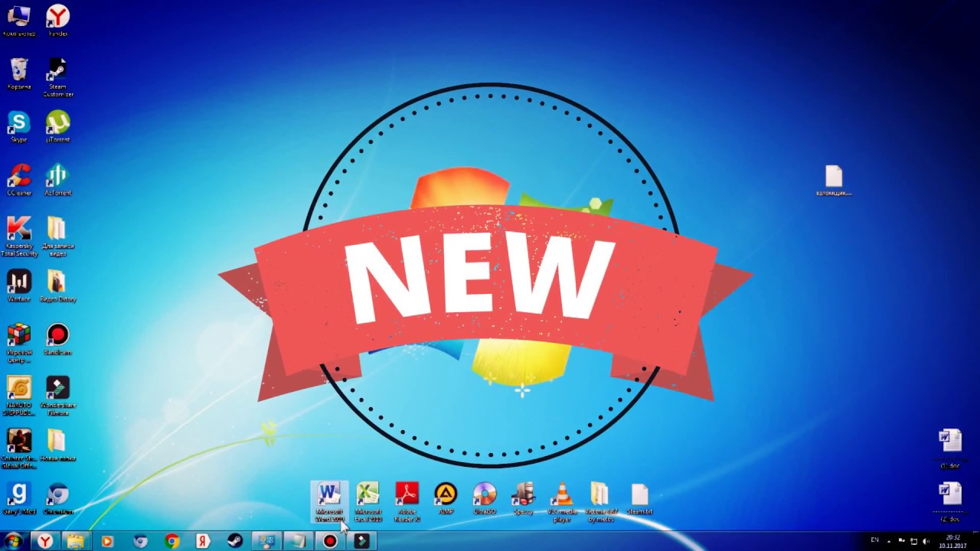
Task: Select the Steam.txt file on the desktop
Action: coord(639,498)
